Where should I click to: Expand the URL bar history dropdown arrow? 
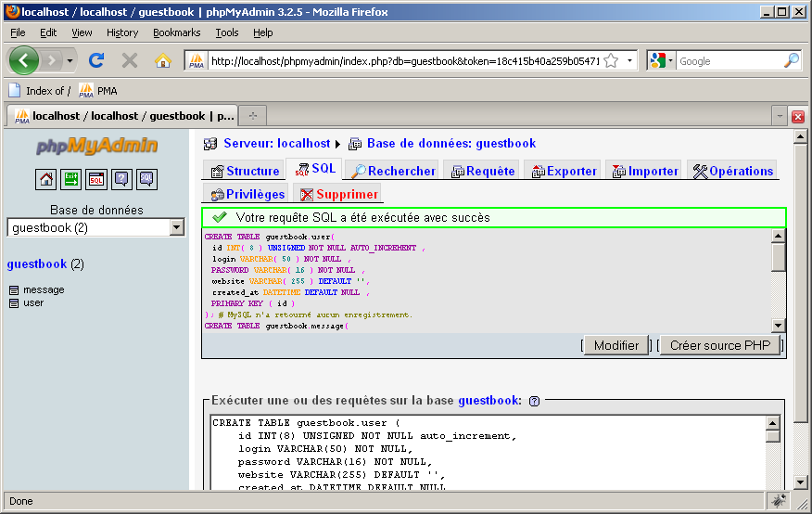(630, 60)
